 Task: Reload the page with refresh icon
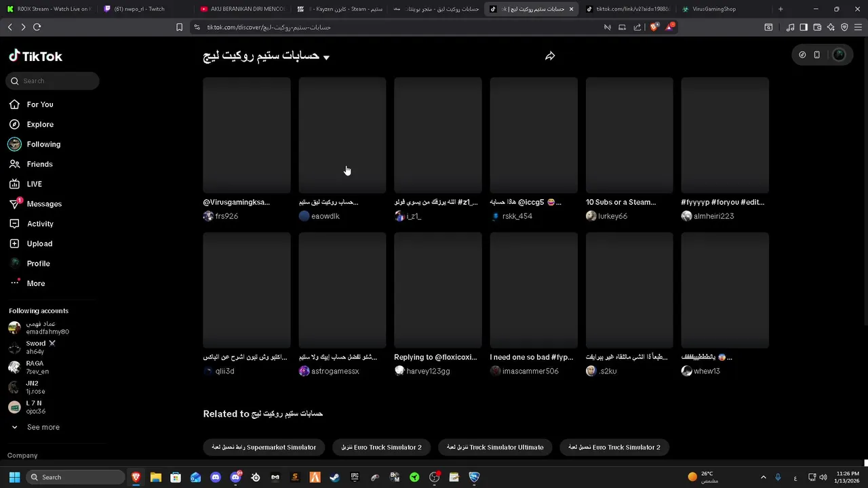(x=37, y=27)
